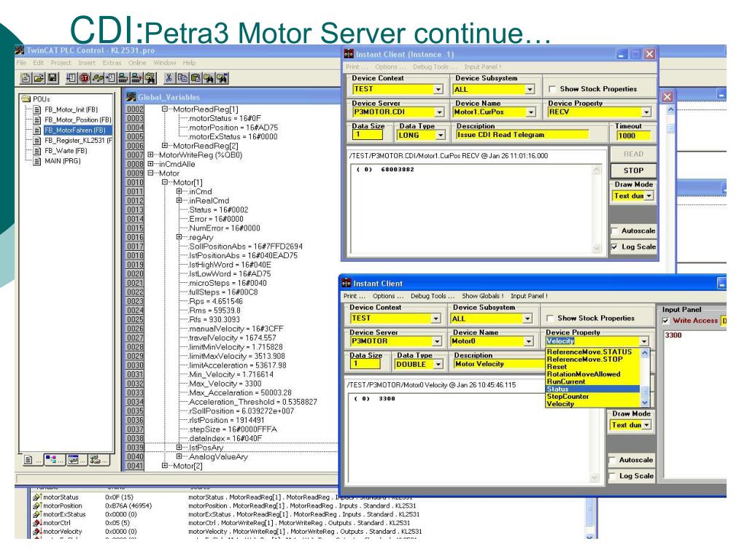Viewport: 747px width, 560px height.
Task: Open Debug Tools menu in lower Instant Client
Action: [433, 296]
